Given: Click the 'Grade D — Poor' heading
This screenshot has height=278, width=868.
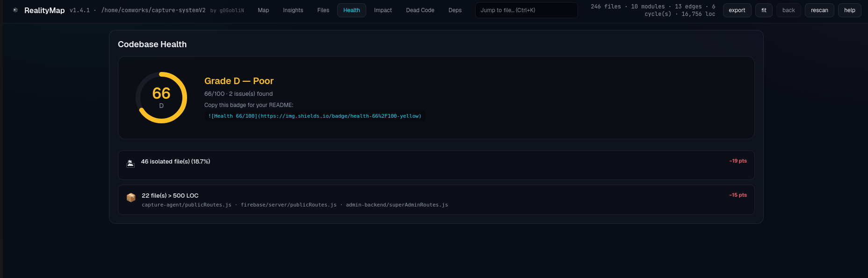Looking at the screenshot, I should click(239, 81).
